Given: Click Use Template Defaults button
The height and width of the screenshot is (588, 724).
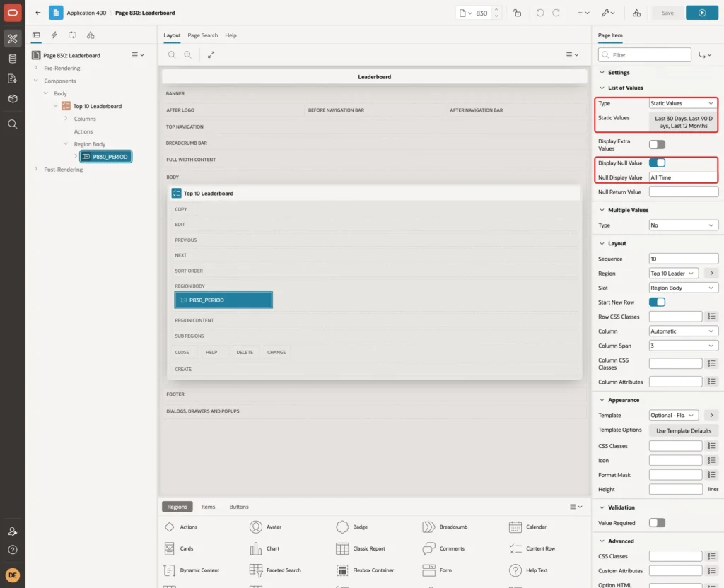Looking at the screenshot, I should pos(684,430).
